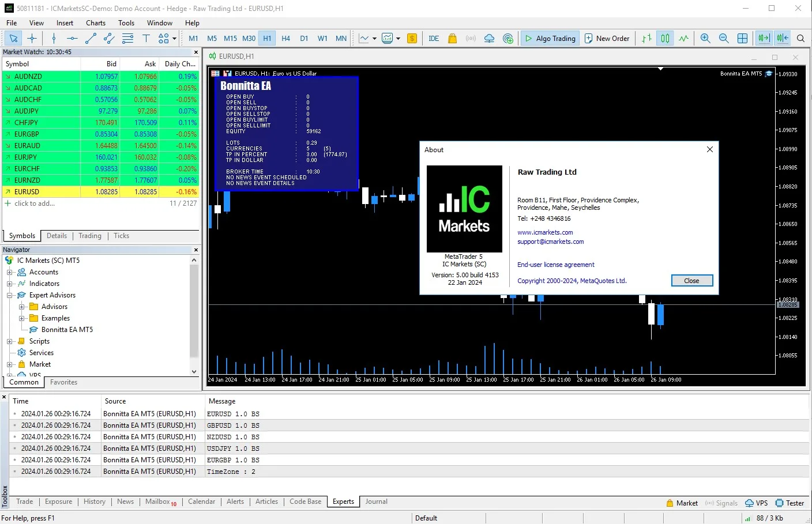Open the IDE MetaEditor icon

[434, 39]
